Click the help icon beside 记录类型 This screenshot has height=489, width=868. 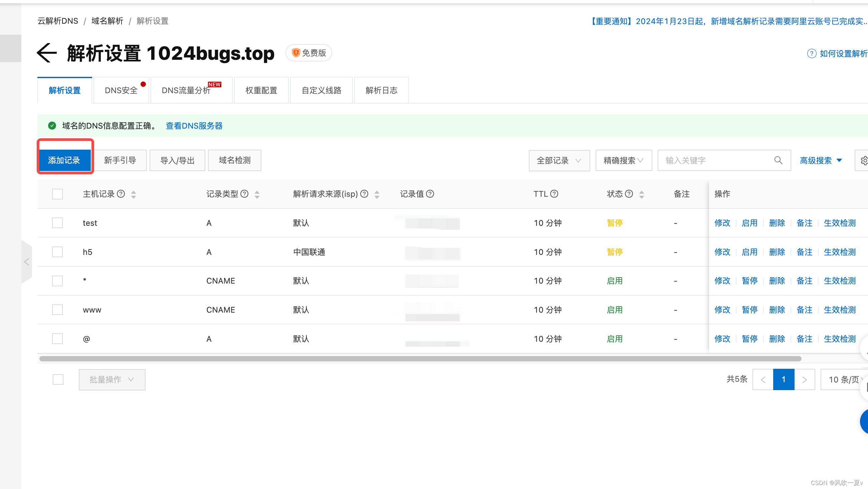pyautogui.click(x=245, y=194)
